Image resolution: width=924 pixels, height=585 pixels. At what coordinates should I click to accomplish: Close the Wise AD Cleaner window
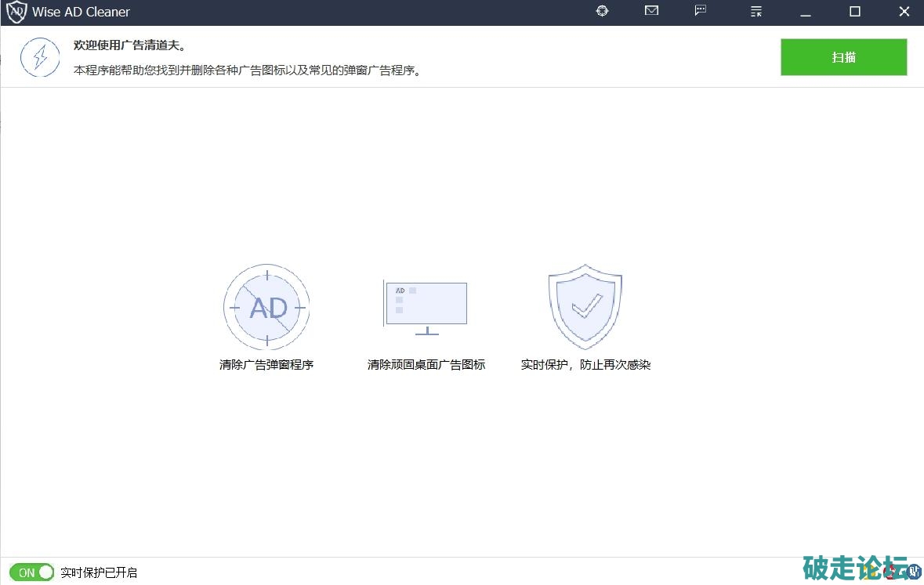904,12
